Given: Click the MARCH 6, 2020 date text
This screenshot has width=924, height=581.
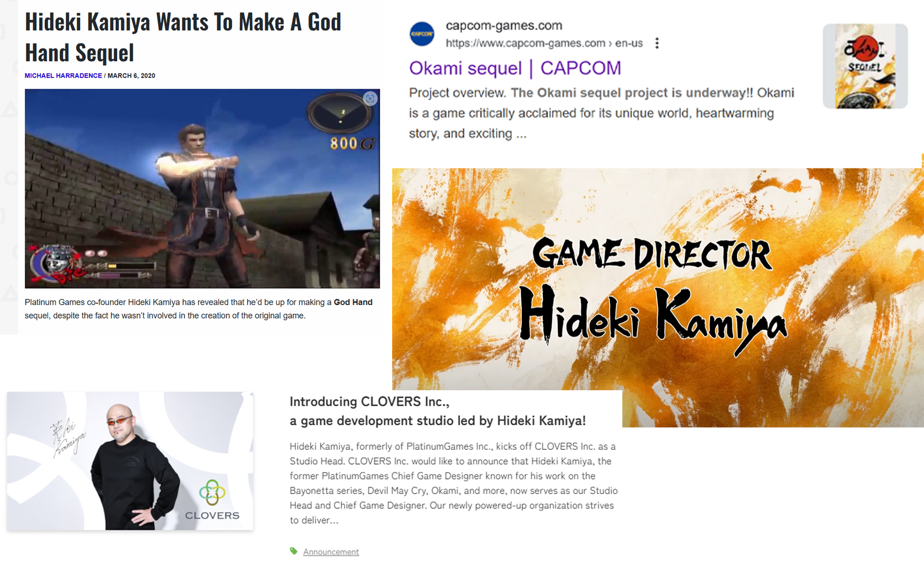Looking at the screenshot, I should pos(131,75).
